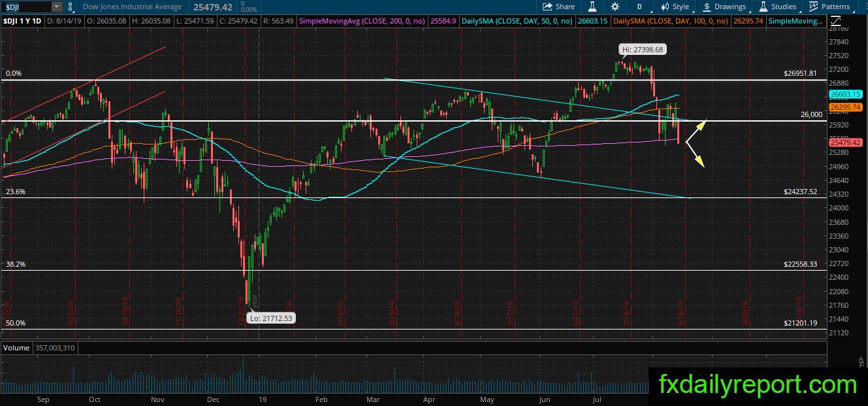The width and height of the screenshot is (868, 406).
Task: Open chart settings via the gear icon
Action: click(615, 7)
